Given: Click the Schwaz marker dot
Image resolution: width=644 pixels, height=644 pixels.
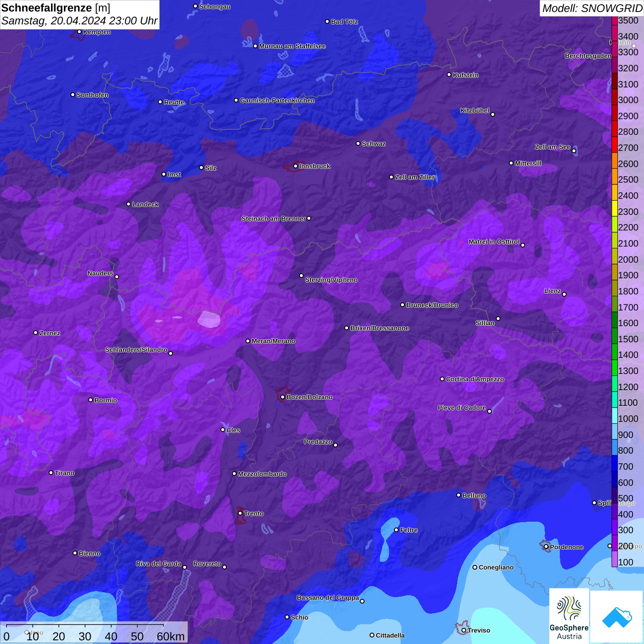Looking at the screenshot, I should point(358,144).
